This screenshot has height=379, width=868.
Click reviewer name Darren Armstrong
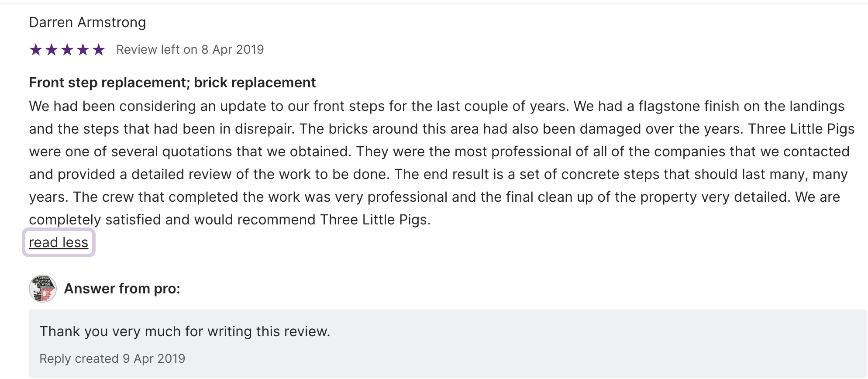87,22
